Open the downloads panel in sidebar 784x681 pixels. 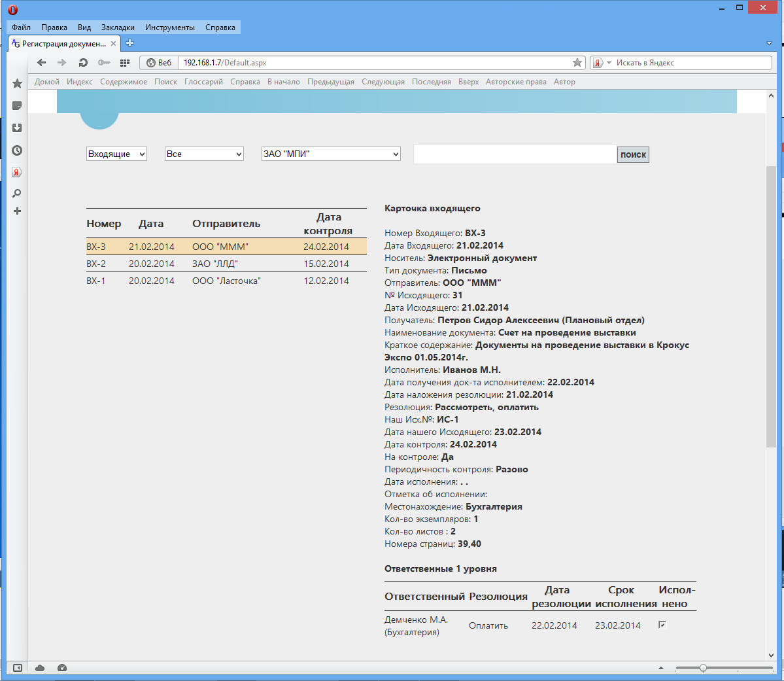[x=17, y=128]
